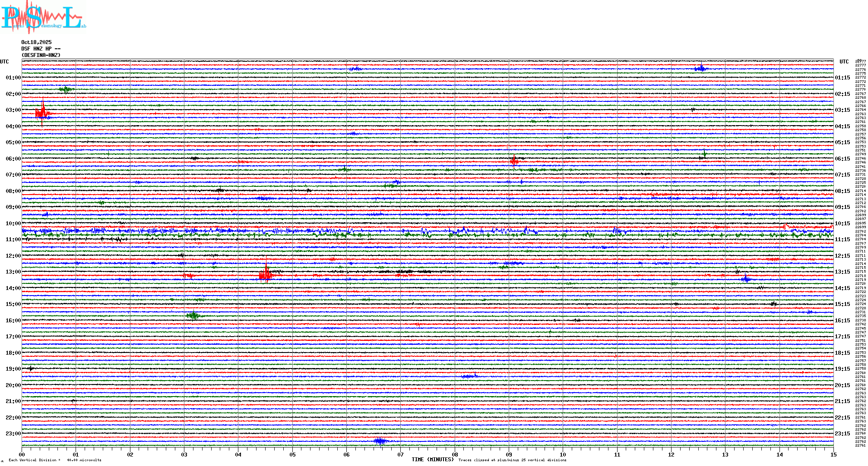
Task: Click the Oct18,2025 date label
Action: pyautogui.click(x=36, y=42)
